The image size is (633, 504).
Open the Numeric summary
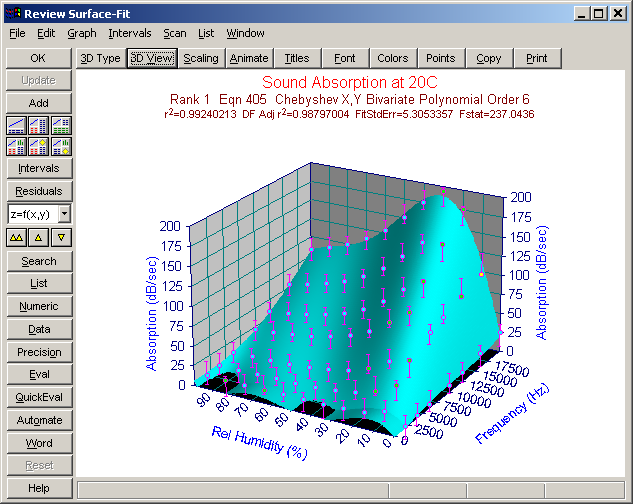coord(39,306)
